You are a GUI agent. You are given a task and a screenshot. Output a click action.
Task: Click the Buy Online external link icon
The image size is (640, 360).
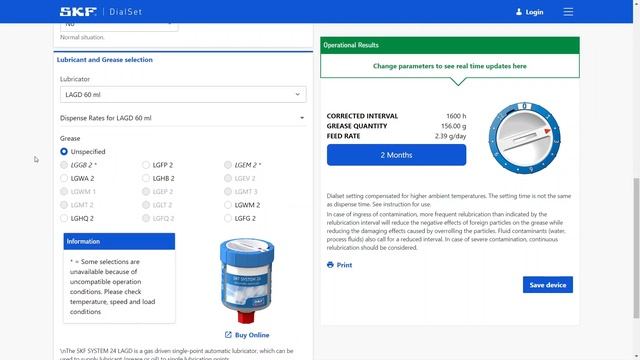click(x=228, y=335)
